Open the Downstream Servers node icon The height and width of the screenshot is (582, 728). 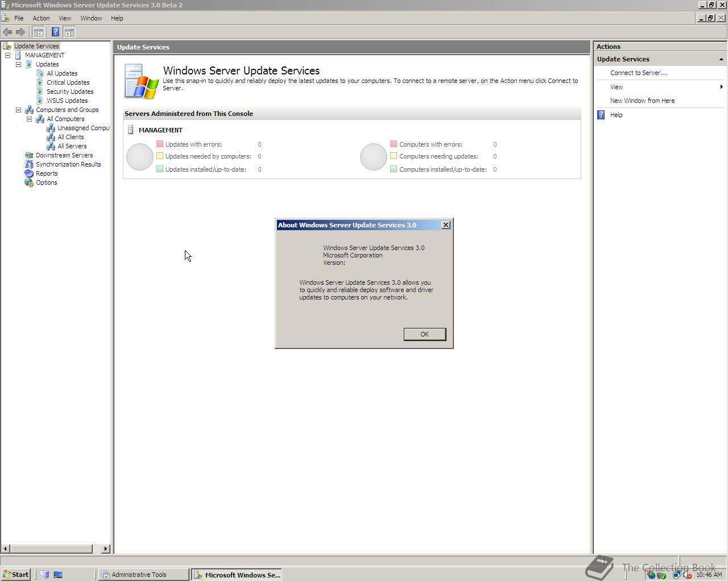click(x=29, y=155)
